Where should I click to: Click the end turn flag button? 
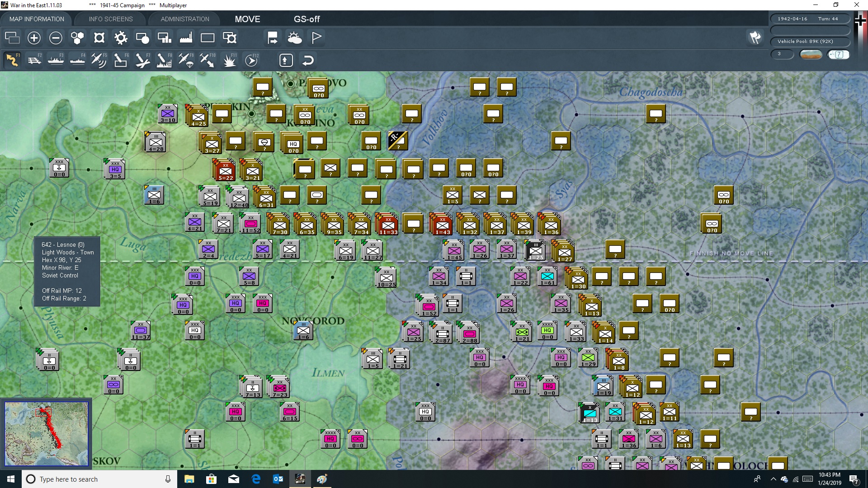coord(316,38)
